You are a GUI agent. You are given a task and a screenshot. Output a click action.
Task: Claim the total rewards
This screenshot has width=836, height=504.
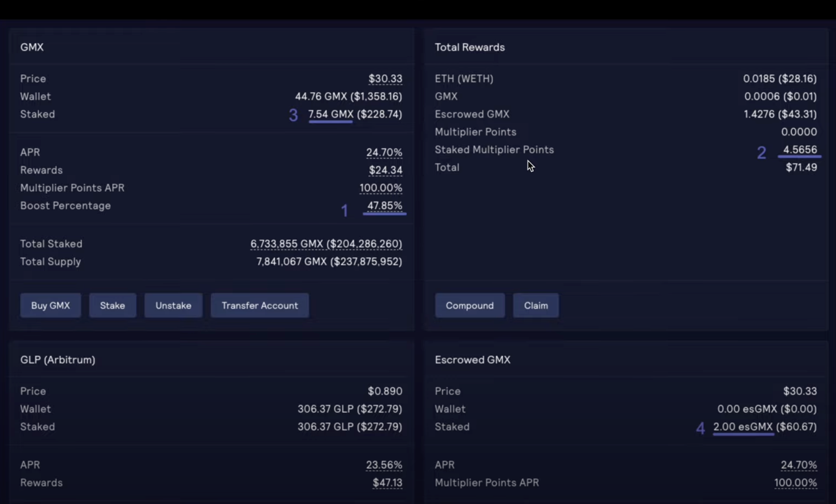pos(536,305)
